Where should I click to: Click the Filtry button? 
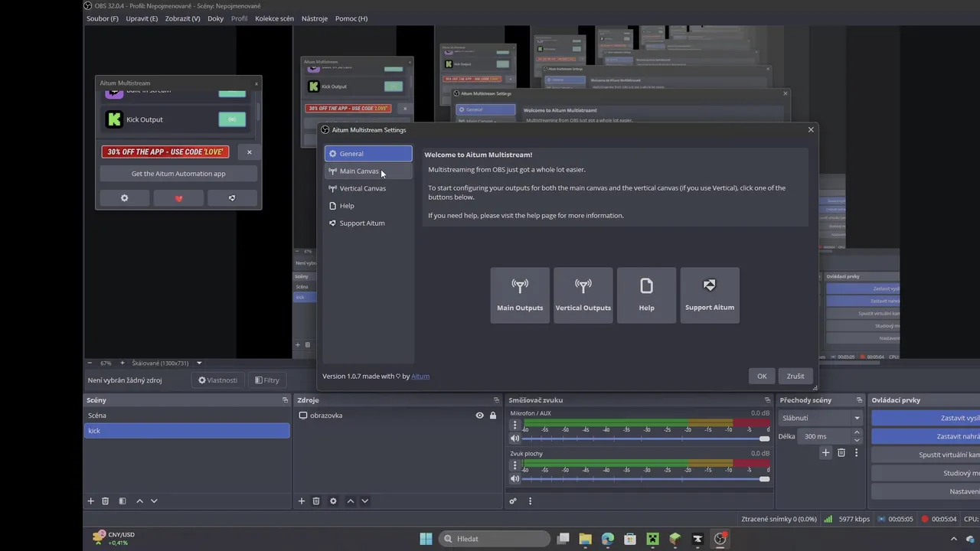click(x=267, y=380)
